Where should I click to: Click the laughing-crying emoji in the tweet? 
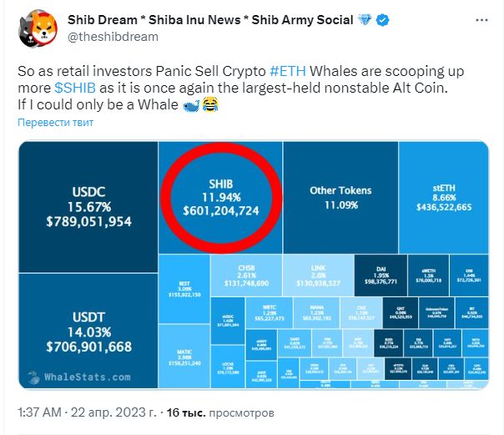click(210, 105)
